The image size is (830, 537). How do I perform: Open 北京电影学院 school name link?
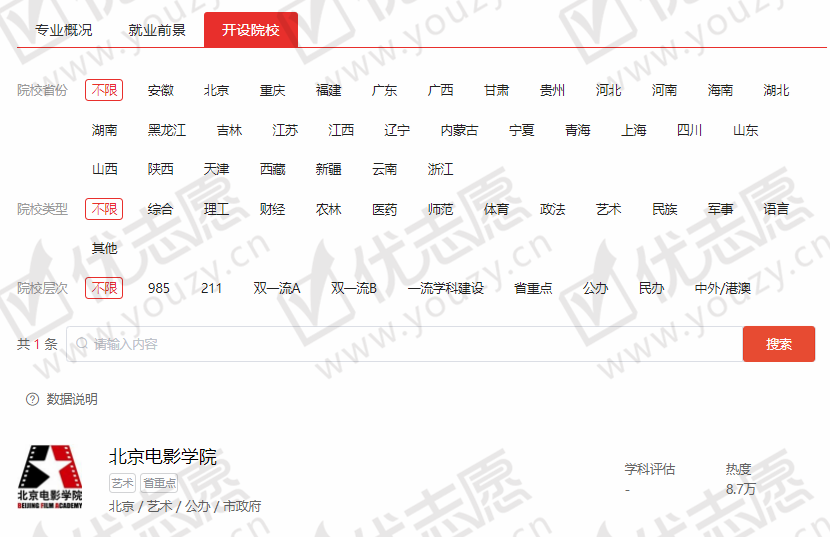(x=163, y=457)
